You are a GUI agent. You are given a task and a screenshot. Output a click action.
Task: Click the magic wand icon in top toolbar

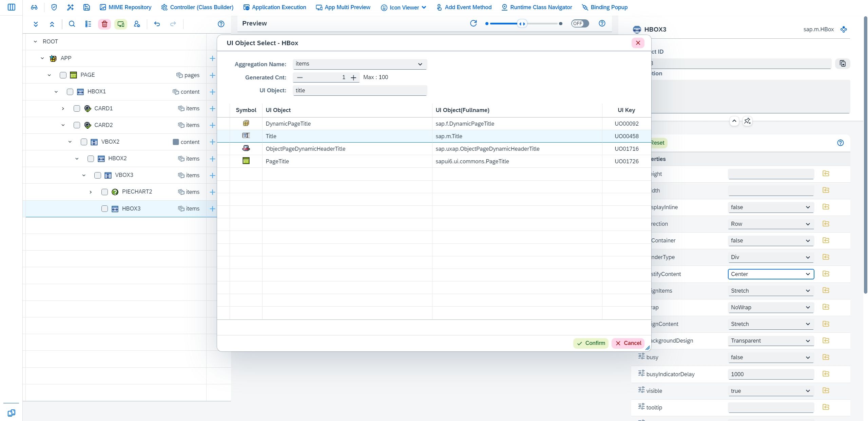coord(70,7)
